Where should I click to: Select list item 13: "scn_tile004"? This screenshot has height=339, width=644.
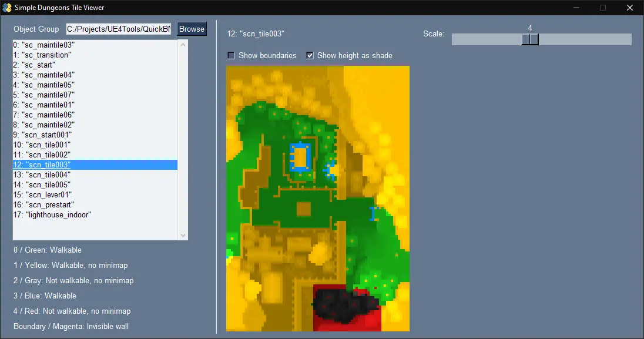point(95,174)
